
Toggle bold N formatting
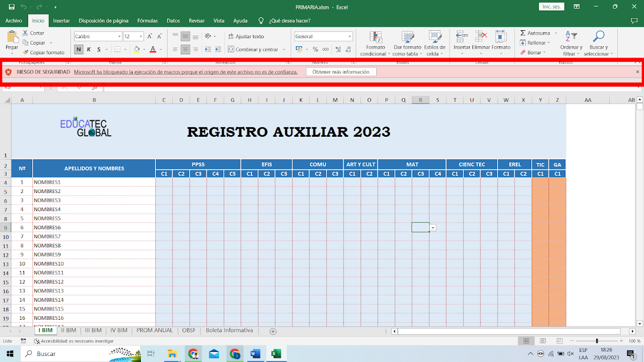[x=78, y=49]
